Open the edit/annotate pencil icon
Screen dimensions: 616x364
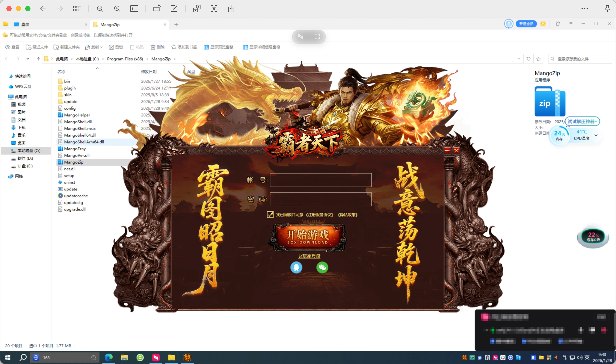coord(174,9)
